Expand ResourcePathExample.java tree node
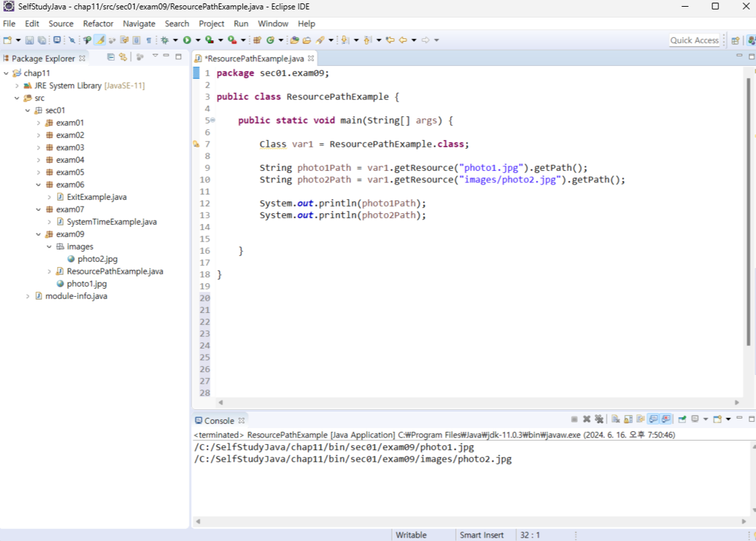The height and width of the screenshot is (541, 756). pyautogui.click(x=49, y=271)
